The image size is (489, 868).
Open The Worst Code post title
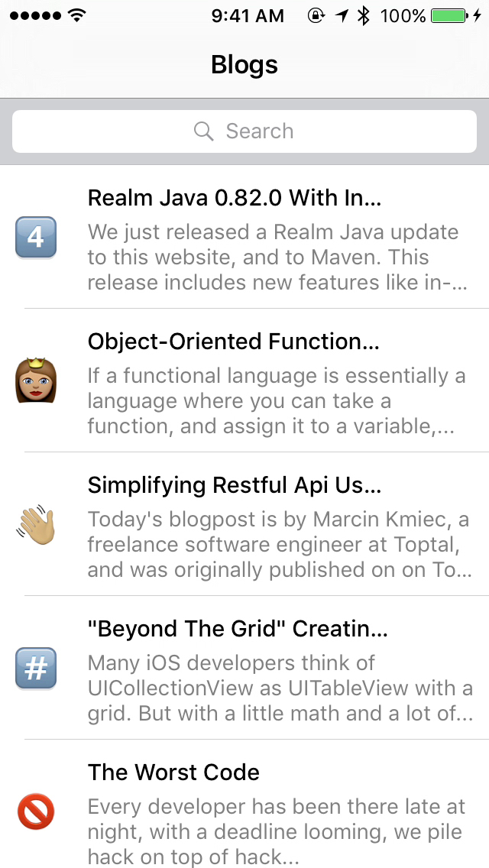click(x=174, y=772)
